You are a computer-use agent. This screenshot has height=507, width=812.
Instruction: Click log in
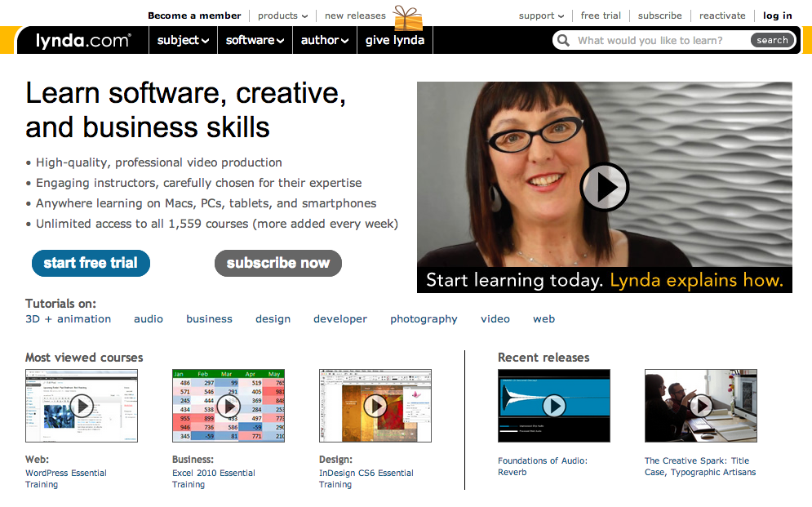[x=777, y=16]
